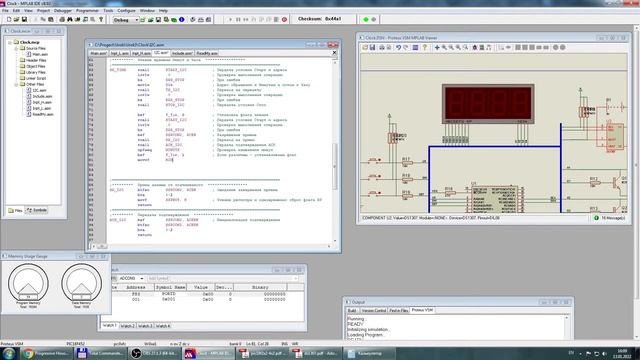Click the Chrome icon in Windows taskbar
Viewport: 640px width, 360px height.
[x=28, y=353]
